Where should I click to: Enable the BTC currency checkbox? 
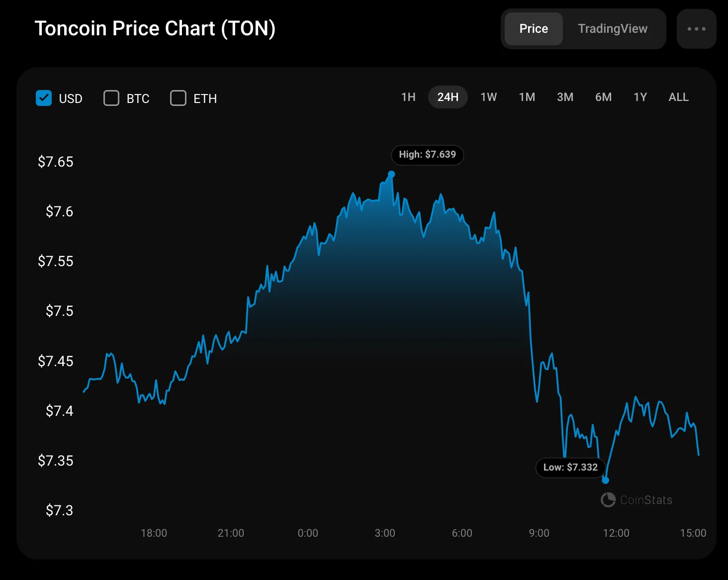[x=111, y=98]
